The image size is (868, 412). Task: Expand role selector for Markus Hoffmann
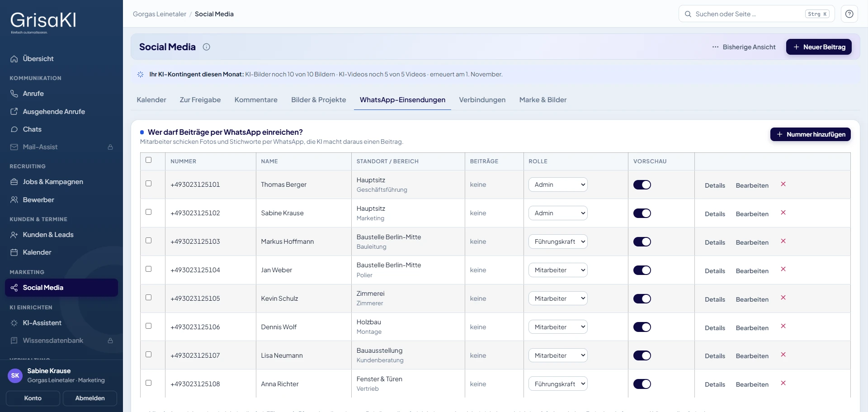point(558,242)
